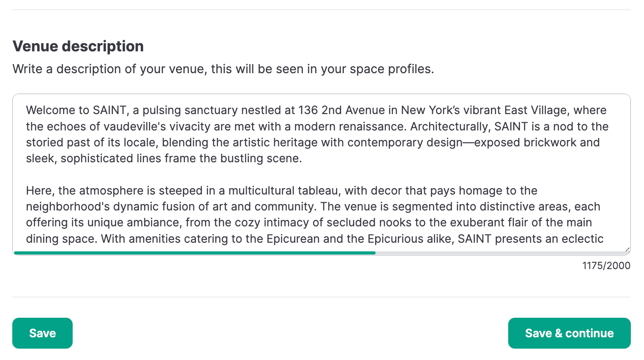Click after "bustling scene." at paragraph end
The width and height of the screenshot is (644, 360).
(303, 159)
